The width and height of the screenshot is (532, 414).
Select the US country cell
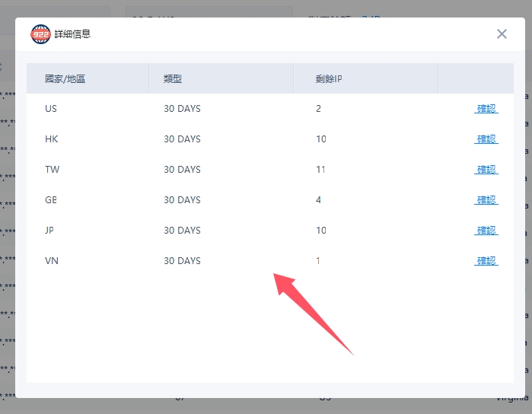click(x=51, y=109)
